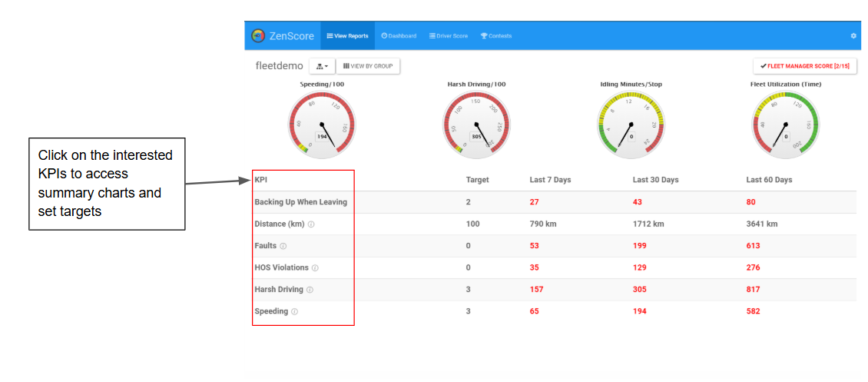
Task: Open Fleet Manager Score button
Action: (x=805, y=66)
